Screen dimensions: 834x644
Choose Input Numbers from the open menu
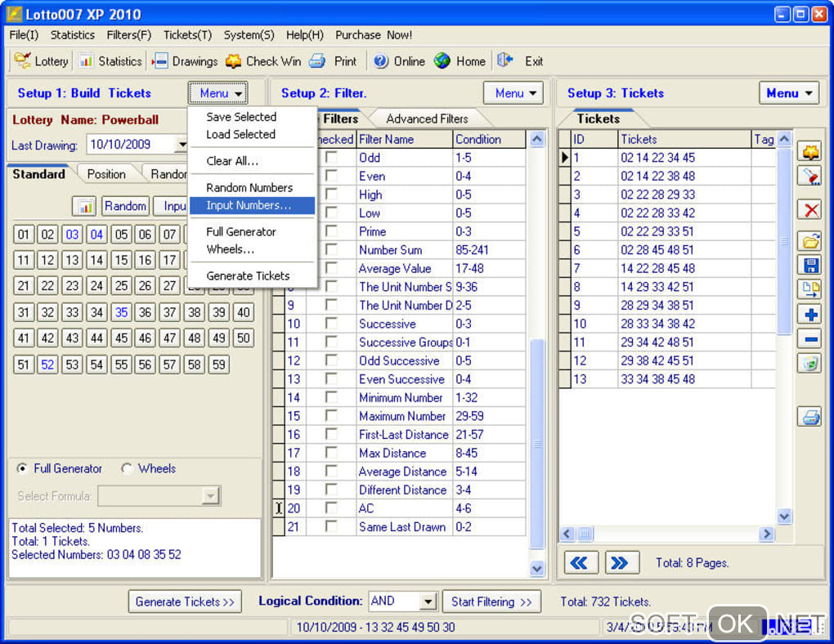point(249,205)
